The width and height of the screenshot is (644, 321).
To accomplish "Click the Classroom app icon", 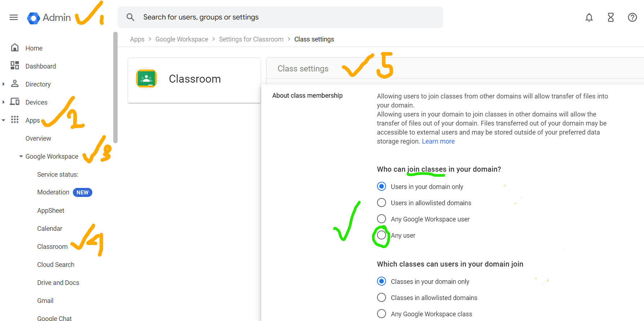I will 146,79.
